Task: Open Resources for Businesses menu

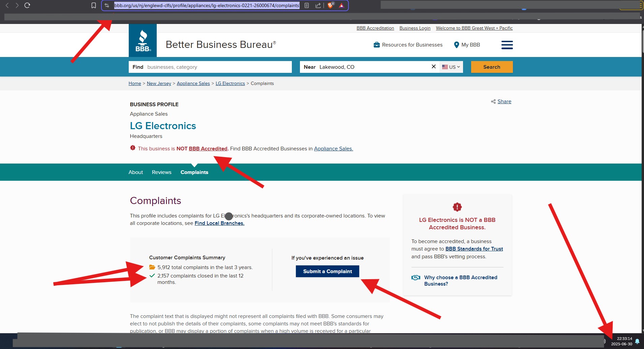Action: click(x=408, y=45)
